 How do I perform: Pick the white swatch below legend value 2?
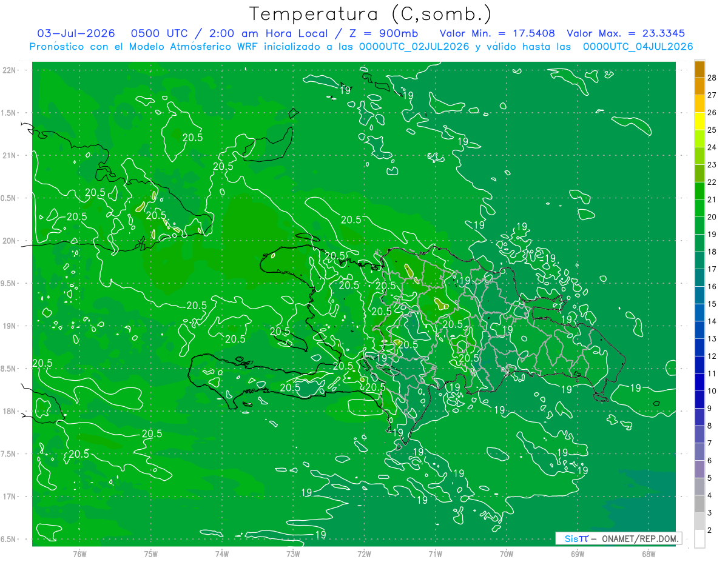700,539
